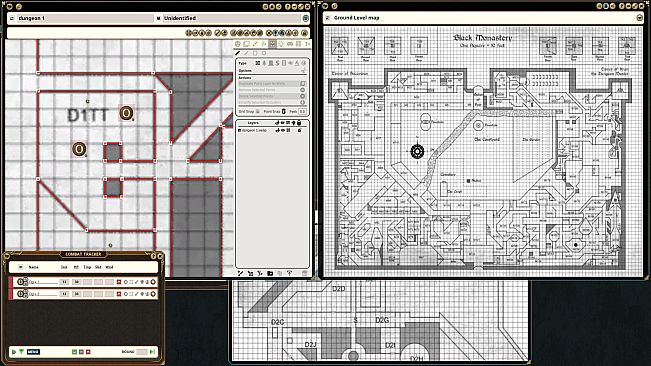This screenshot has height=366, width=651.
Task: Open the Paint brush tab in dungeon 1 toolbar
Action: click(255, 44)
